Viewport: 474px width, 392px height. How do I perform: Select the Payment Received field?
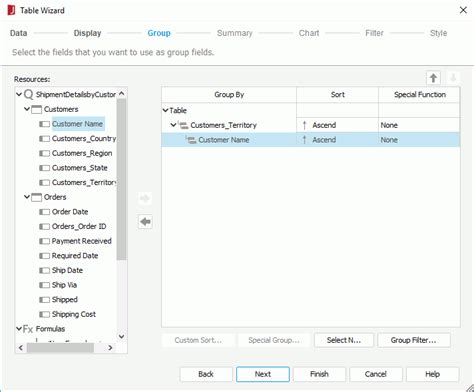[x=81, y=241]
